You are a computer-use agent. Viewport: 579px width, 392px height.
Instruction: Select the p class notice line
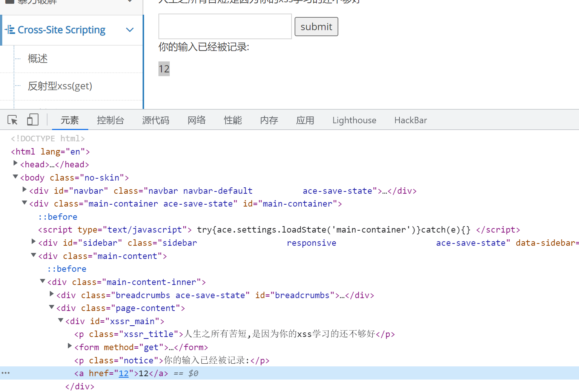click(x=172, y=360)
